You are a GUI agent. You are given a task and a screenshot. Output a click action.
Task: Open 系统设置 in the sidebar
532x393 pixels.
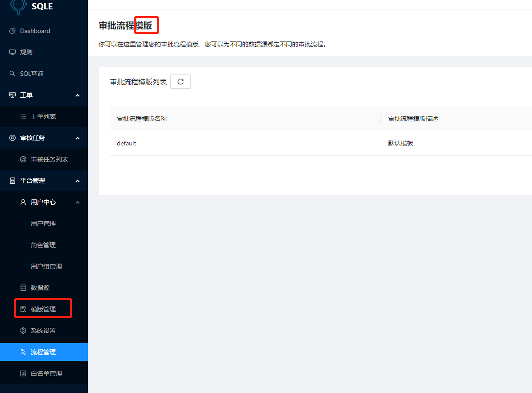(x=44, y=330)
